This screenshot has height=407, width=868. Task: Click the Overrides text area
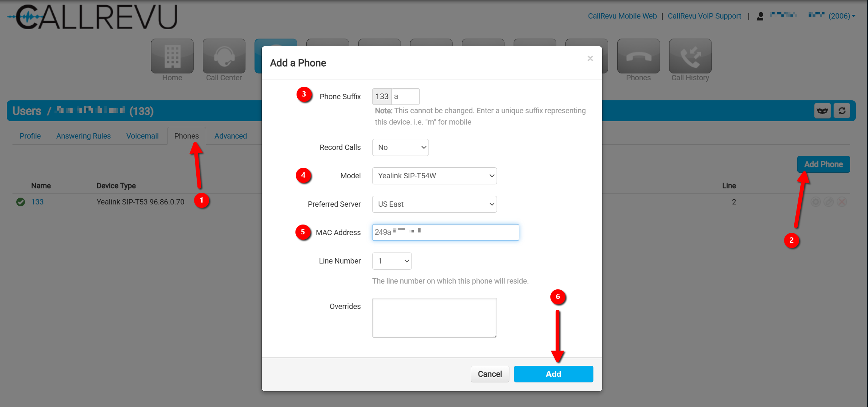coord(434,318)
